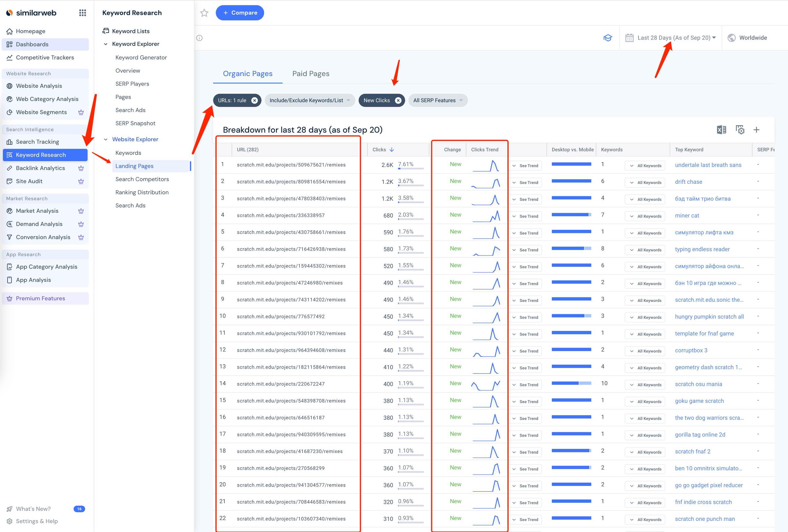Open the scratch osu mania keyword link
Screen dimensions: 788x532
[x=699, y=384]
